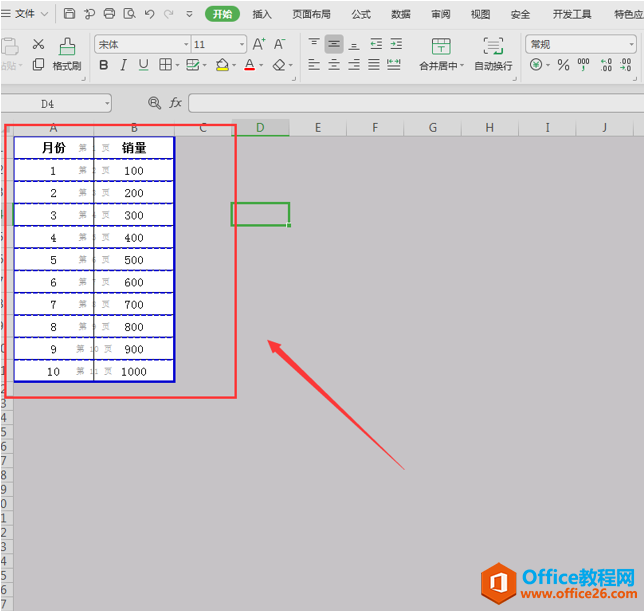Switch to 数据 tab

[401, 14]
